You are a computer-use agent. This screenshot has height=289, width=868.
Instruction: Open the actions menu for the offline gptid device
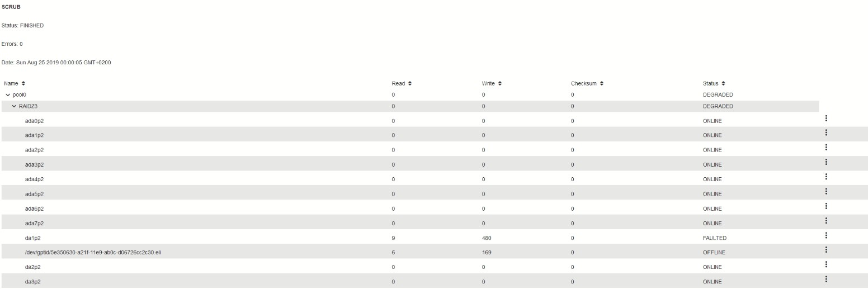[825, 250]
